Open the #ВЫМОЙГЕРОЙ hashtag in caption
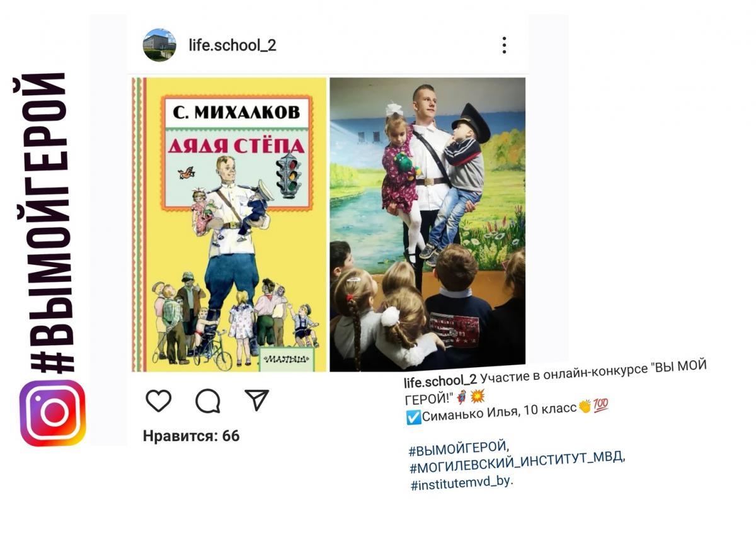The width and height of the screenshot is (756, 534). (x=459, y=448)
